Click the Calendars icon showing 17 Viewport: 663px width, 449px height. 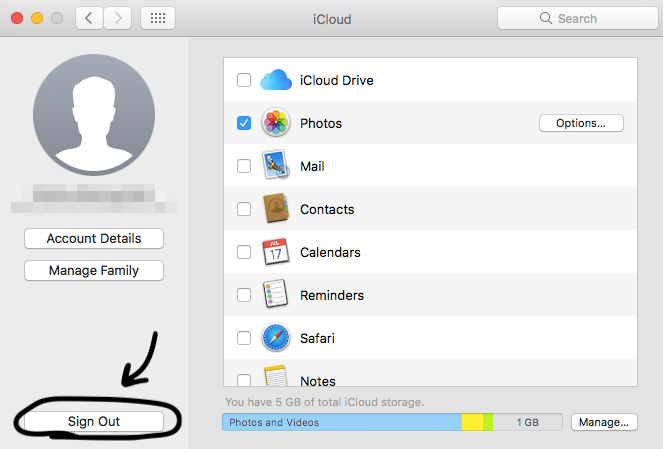pyautogui.click(x=276, y=252)
